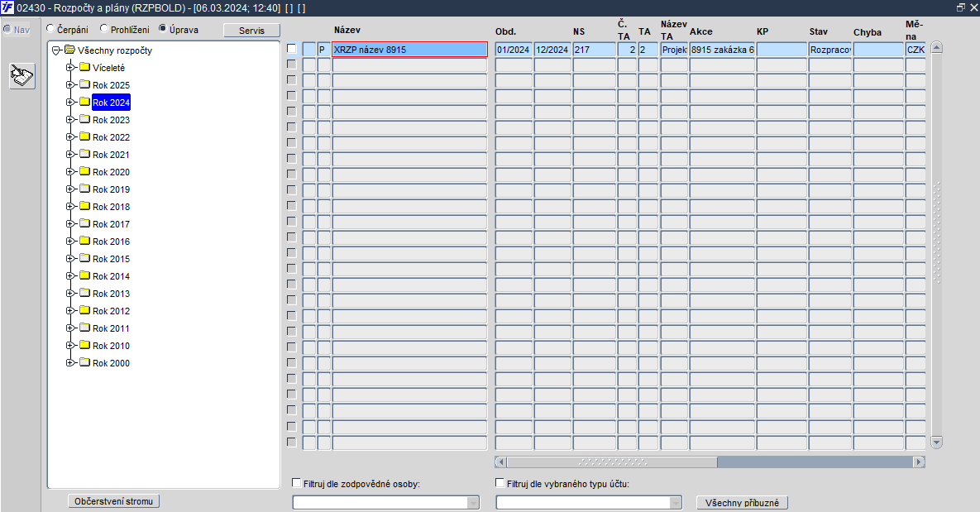Collapse the Všechny rozpočty tree root
980x512 pixels.
[x=56, y=50]
